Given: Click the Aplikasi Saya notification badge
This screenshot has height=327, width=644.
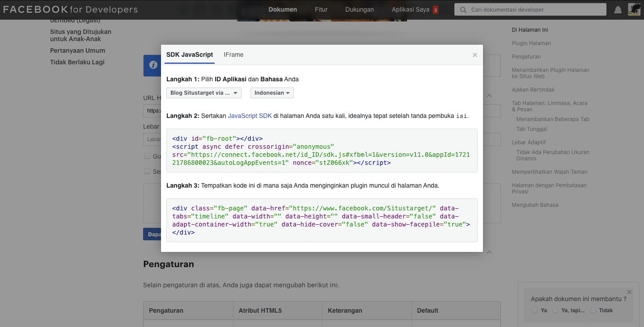Looking at the screenshot, I should (x=436, y=10).
